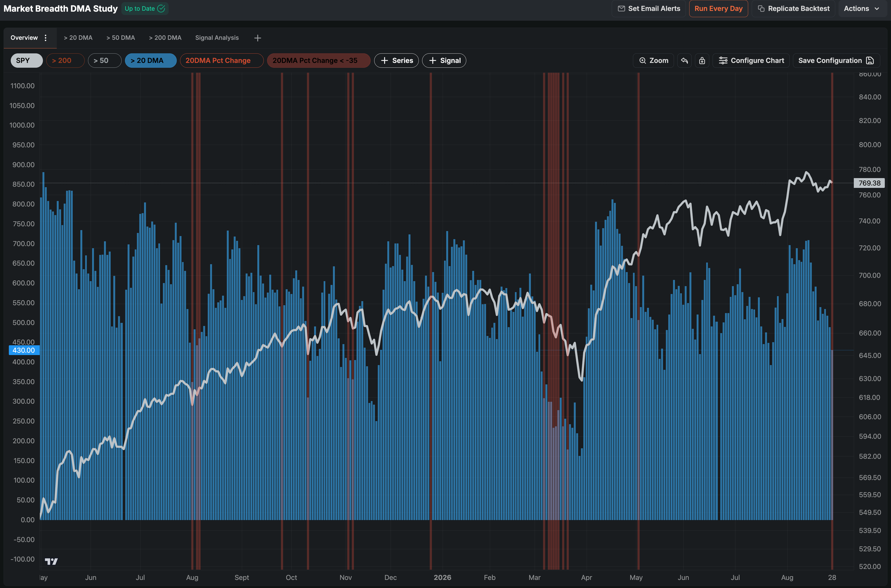Click the Replicate Backtest button
The image size is (891, 588).
[x=793, y=9]
